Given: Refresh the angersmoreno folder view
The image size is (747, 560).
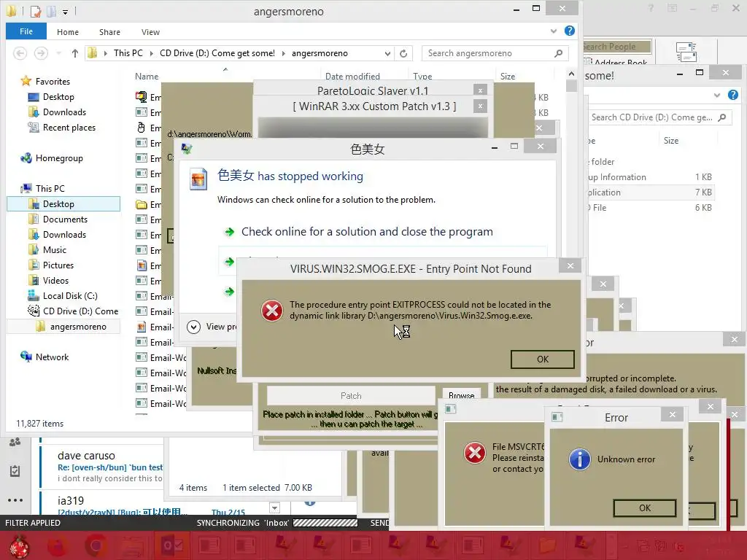Looking at the screenshot, I should (403, 53).
